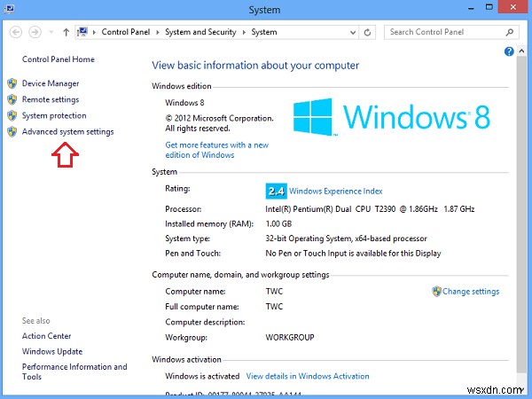532x399 pixels.
Task: Click Change settings link
Action: (471, 292)
